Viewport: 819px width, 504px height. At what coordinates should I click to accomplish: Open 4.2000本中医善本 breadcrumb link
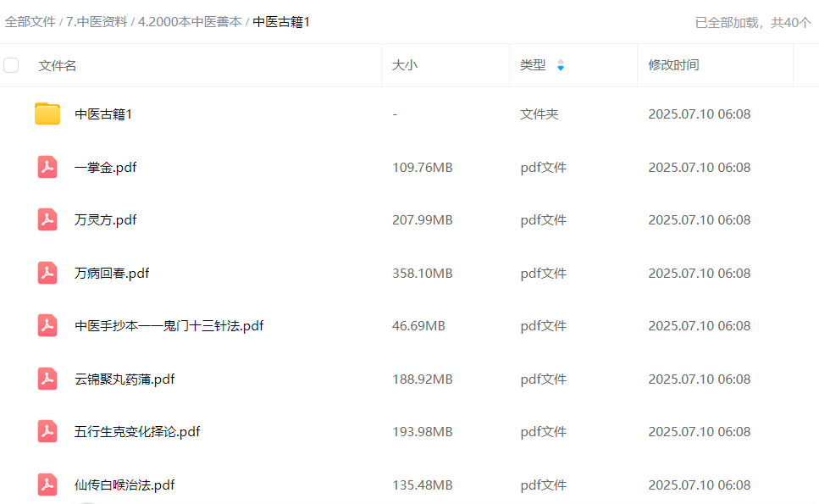tap(190, 22)
